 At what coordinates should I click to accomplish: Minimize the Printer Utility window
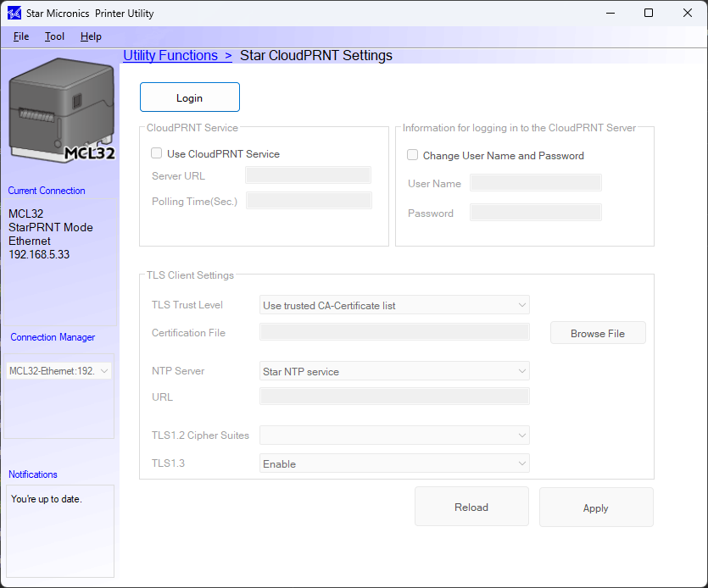point(610,13)
